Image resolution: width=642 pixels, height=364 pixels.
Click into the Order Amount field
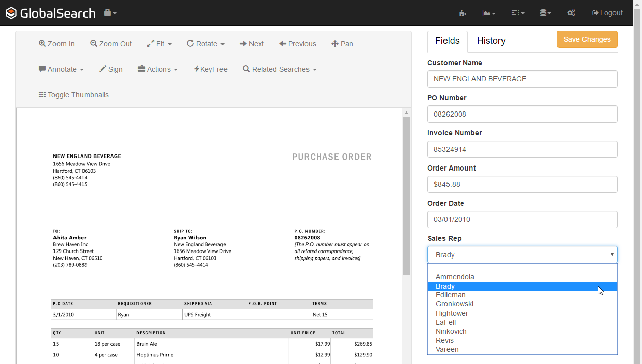coord(522,184)
